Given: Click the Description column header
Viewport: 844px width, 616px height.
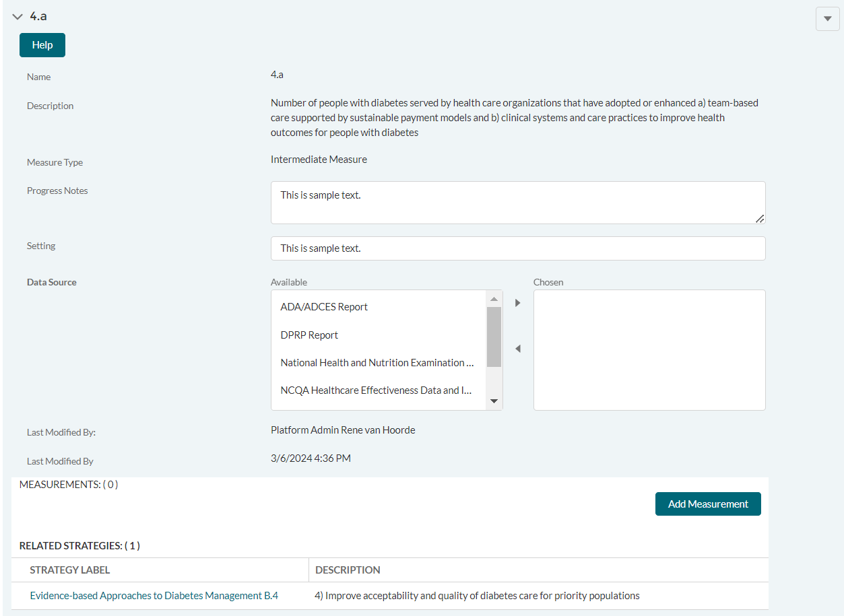Looking at the screenshot, I should tap(348, 570).
